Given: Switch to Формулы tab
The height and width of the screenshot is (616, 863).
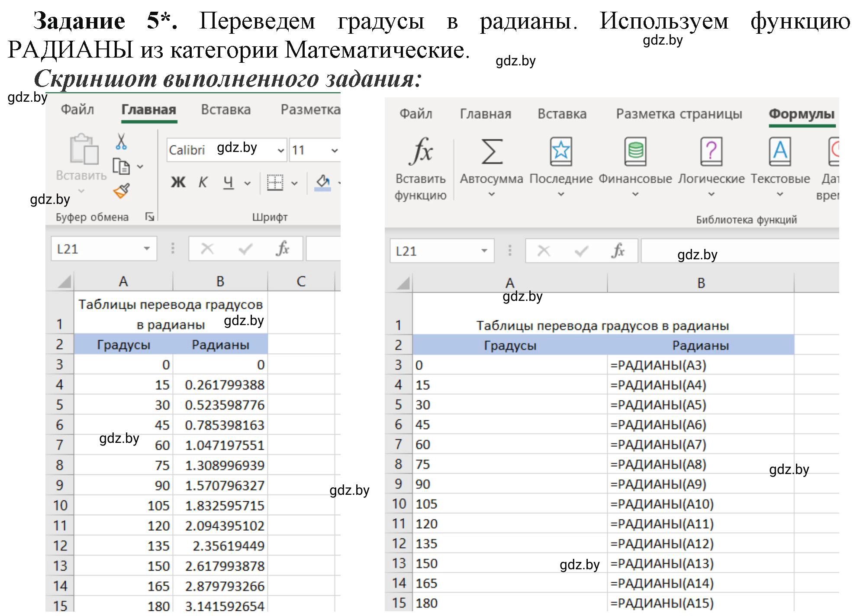Looking at the screenshot, I should (802, 114).
